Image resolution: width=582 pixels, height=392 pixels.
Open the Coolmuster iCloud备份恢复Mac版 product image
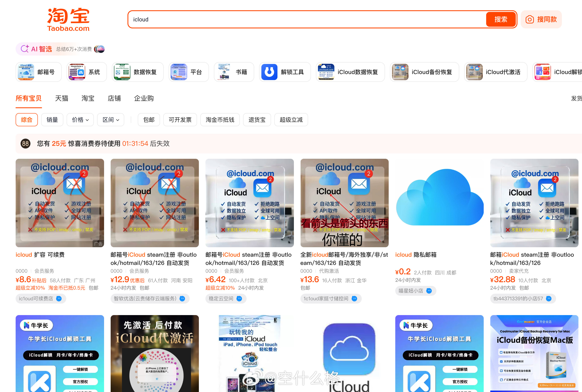[x=534, y=354]
